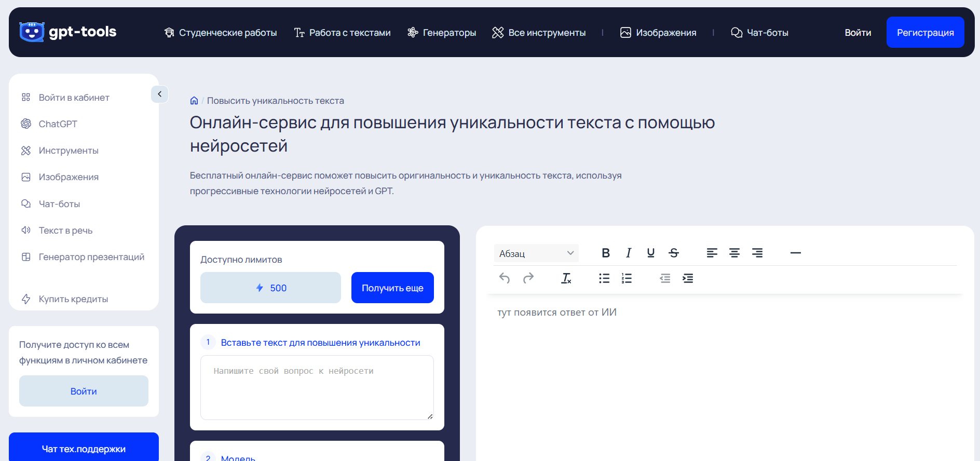Collapse the left sidebar with chevron
The width and height of the screenshot is (980, 461).
pos(160,94)
